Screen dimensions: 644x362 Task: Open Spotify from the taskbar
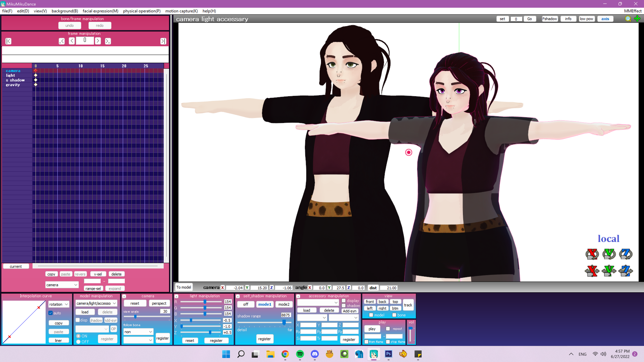point(300,354)
